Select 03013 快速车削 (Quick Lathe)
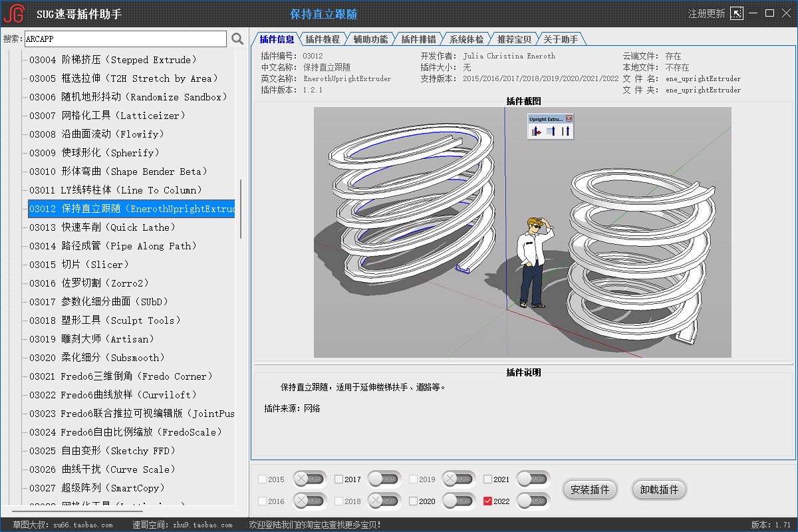This screenshot has width=798, height=532. coord(102,227)
